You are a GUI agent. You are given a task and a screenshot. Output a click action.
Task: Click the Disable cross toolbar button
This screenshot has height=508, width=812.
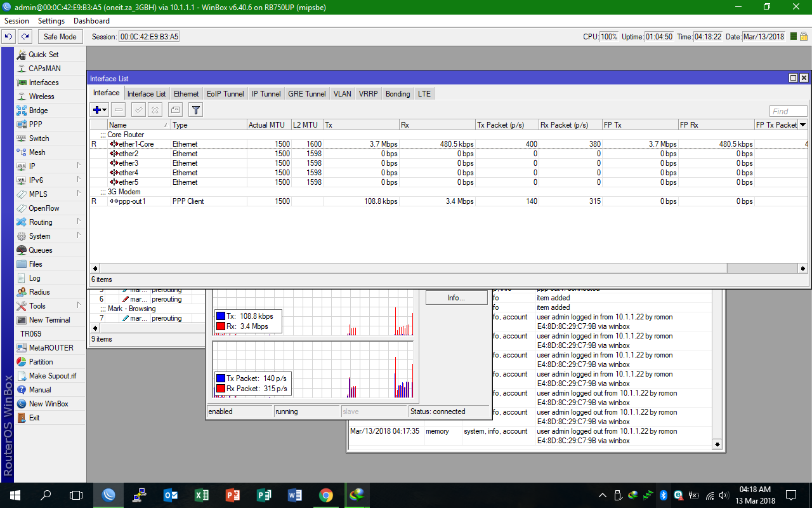[155, 110]
